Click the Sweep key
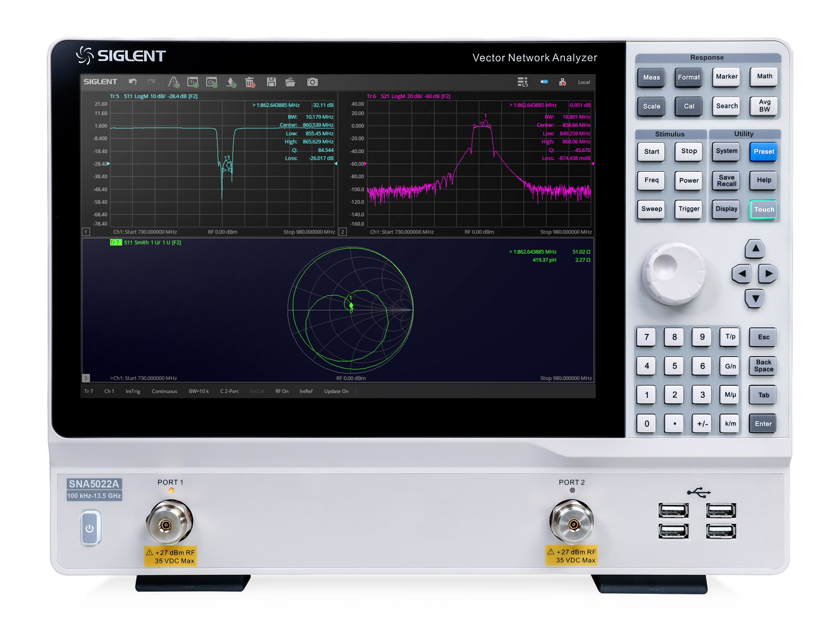Image resolution: width=840 pixels, height=630 pixels. 652,209
